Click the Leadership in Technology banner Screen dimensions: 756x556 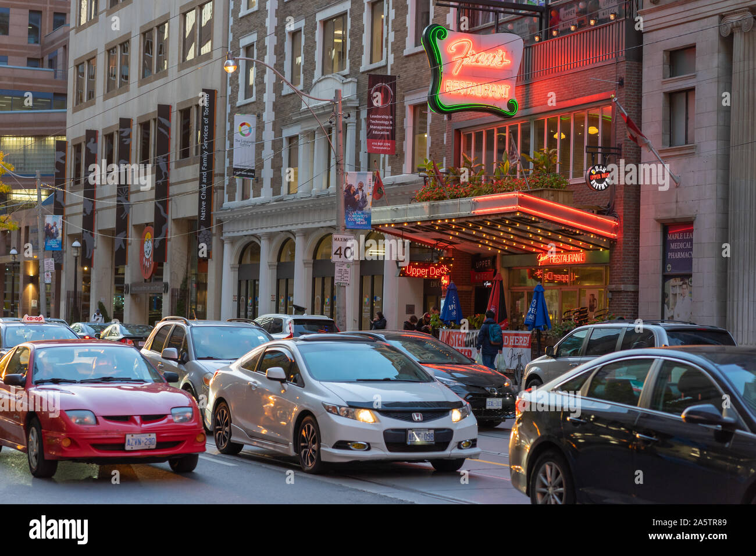381,115
